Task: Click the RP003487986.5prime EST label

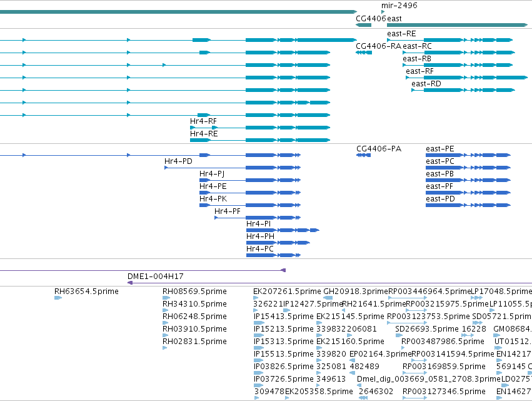Action: click(x=443, y=342)
